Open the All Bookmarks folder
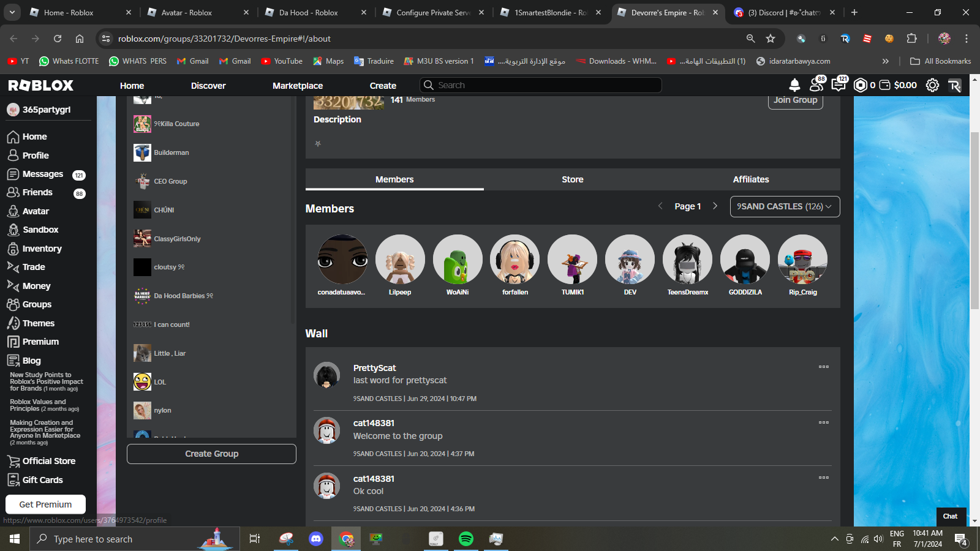Image resolution: width=980 pixels, height=551 pixels. (941, 61)
